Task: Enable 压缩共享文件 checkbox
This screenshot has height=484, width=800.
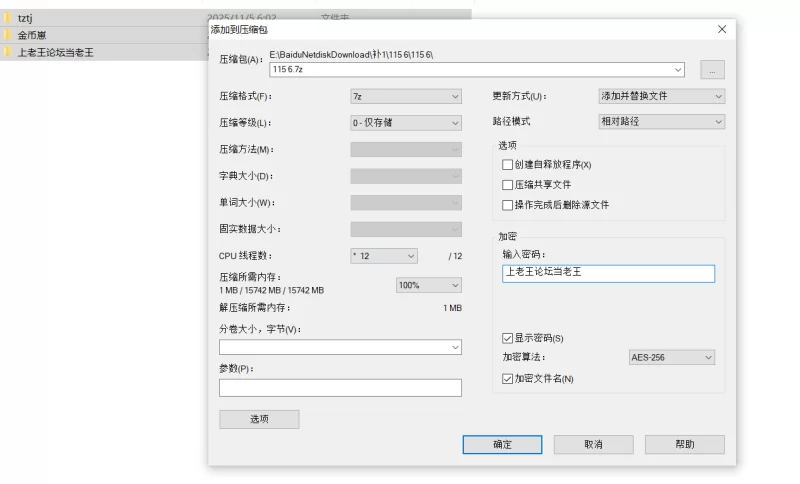Action: [x=507, y=185]
